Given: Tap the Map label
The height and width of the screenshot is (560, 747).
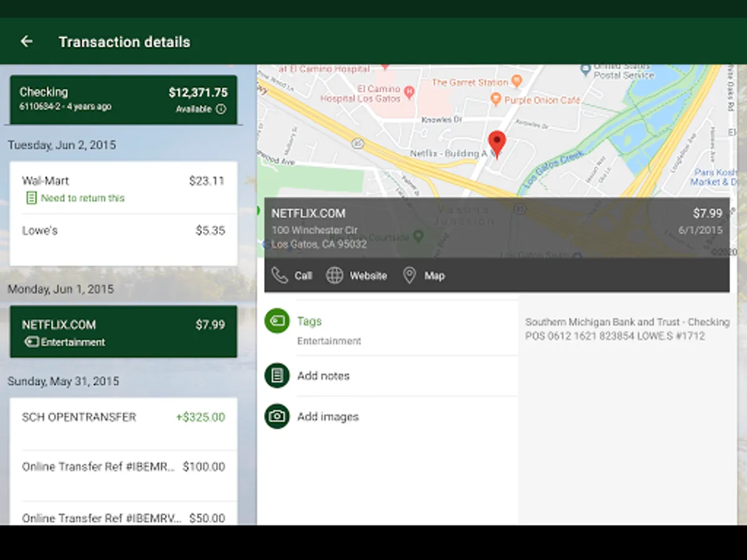Looking at the screenshot, I should click(435, 276).
